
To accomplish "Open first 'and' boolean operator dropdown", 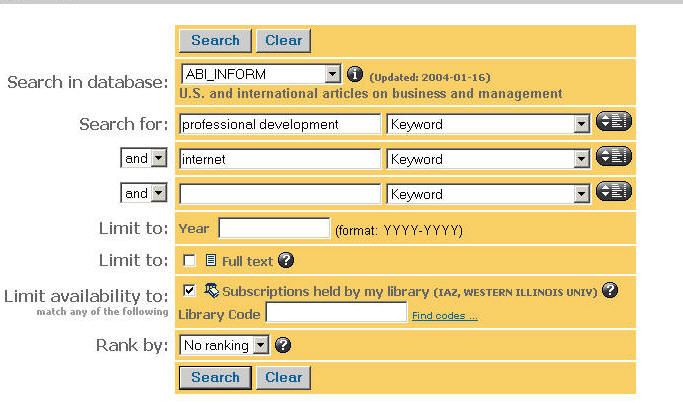I will click(x=144, y=158).
